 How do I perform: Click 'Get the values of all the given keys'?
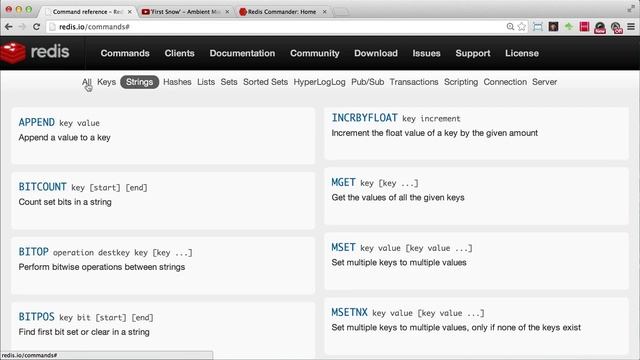(398, 198)
